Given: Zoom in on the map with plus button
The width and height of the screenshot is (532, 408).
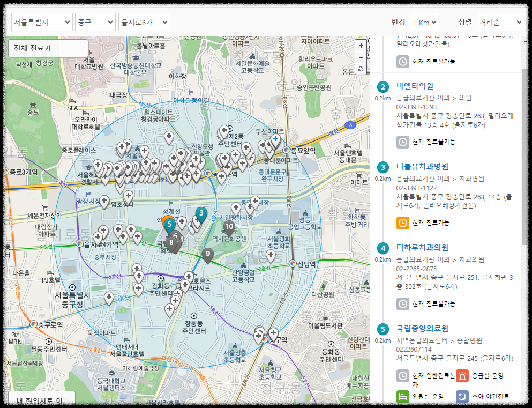Looking at the screenshot, I should click(x=361, y=46).
